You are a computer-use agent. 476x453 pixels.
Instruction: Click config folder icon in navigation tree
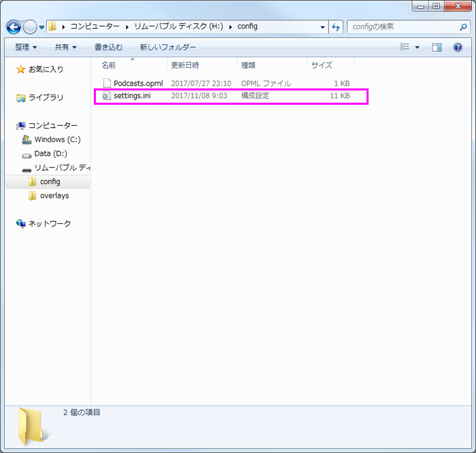pyautogui.click(x=32, y=182)
